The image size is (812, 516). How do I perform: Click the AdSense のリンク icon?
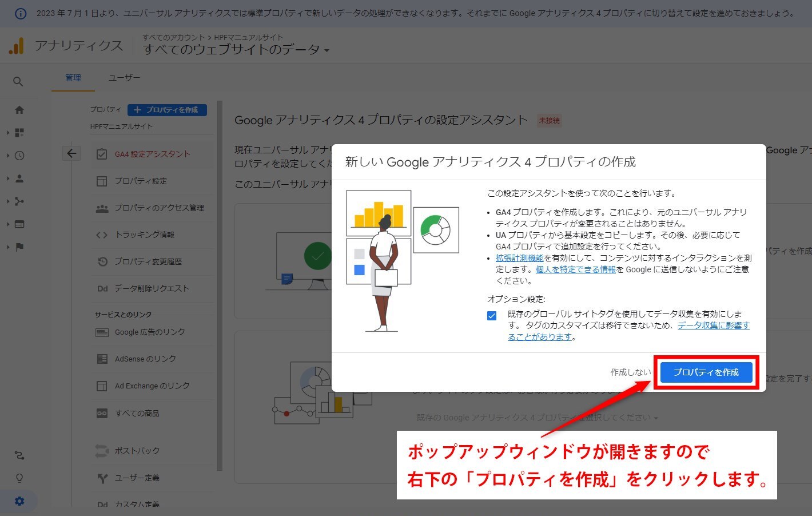tap(102, 359)
